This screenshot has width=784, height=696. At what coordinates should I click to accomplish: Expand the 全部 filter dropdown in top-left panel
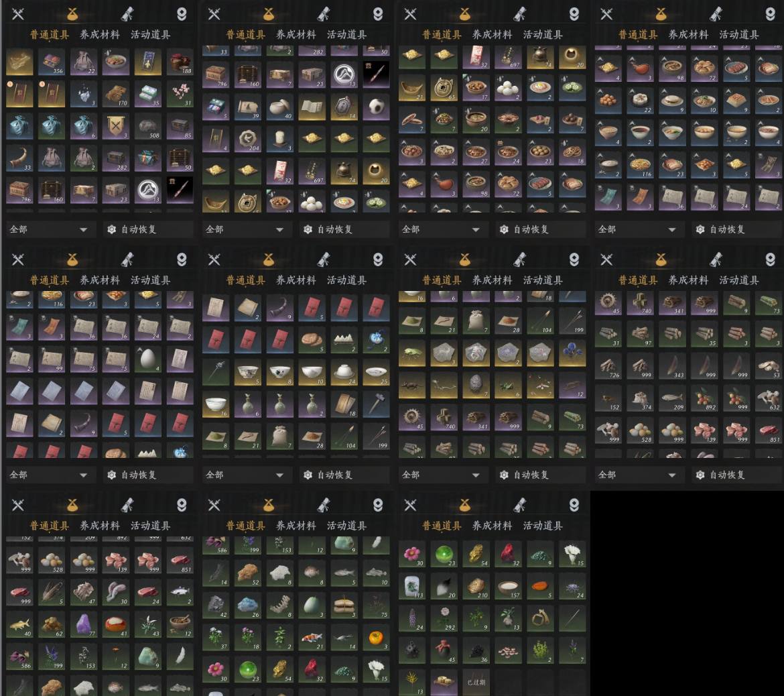(48, 230)
